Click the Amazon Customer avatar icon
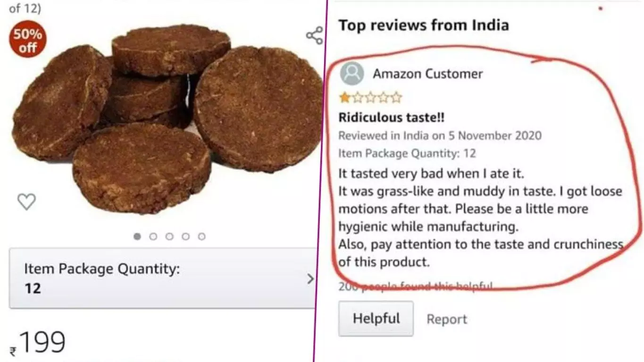The image size is (644, 362). (x=352, y=74)
